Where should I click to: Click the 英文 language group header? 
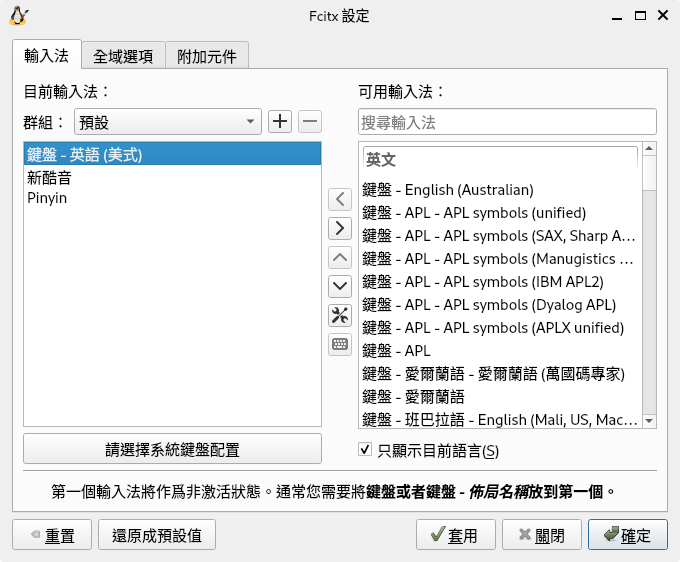500,160
